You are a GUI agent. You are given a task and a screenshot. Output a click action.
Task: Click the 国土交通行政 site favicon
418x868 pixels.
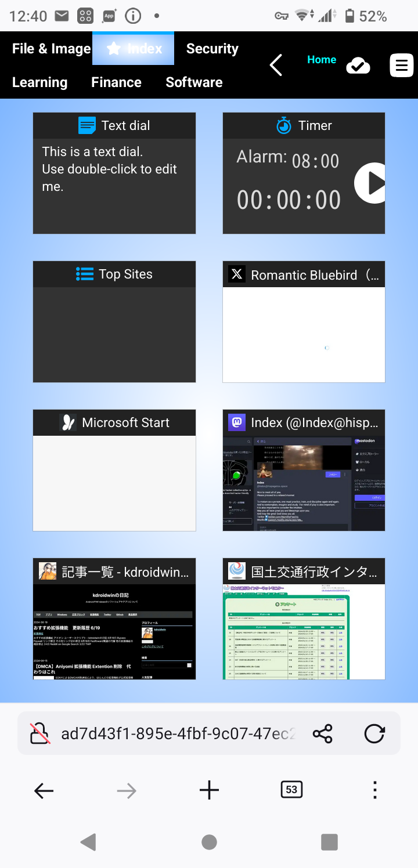pos(236,571)
